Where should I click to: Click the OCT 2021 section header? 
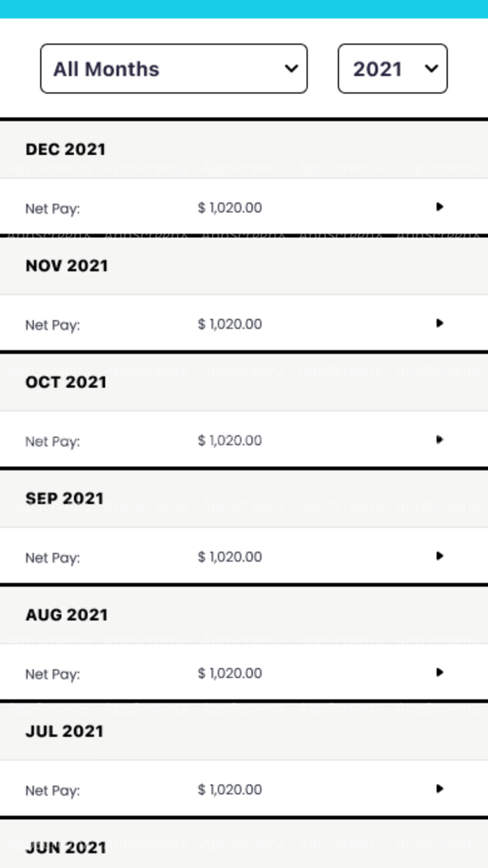66,382
